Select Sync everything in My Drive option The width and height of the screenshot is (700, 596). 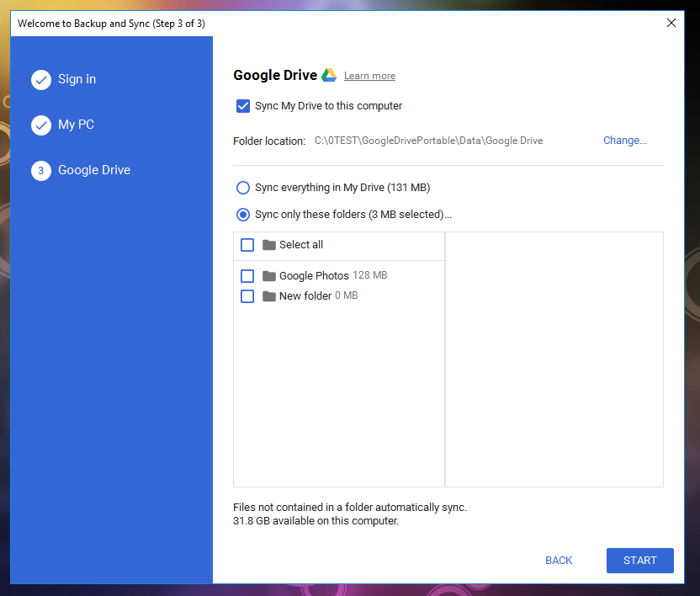[x=243, y=188]
